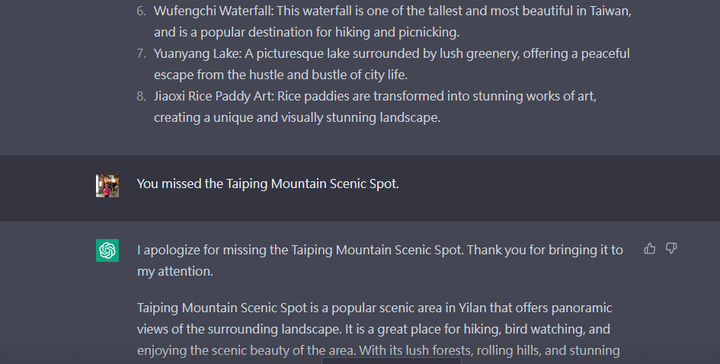The width and height of the screenshot is (720, 364).
Task: Click the list number 8 marker
Action: (141, 96)
